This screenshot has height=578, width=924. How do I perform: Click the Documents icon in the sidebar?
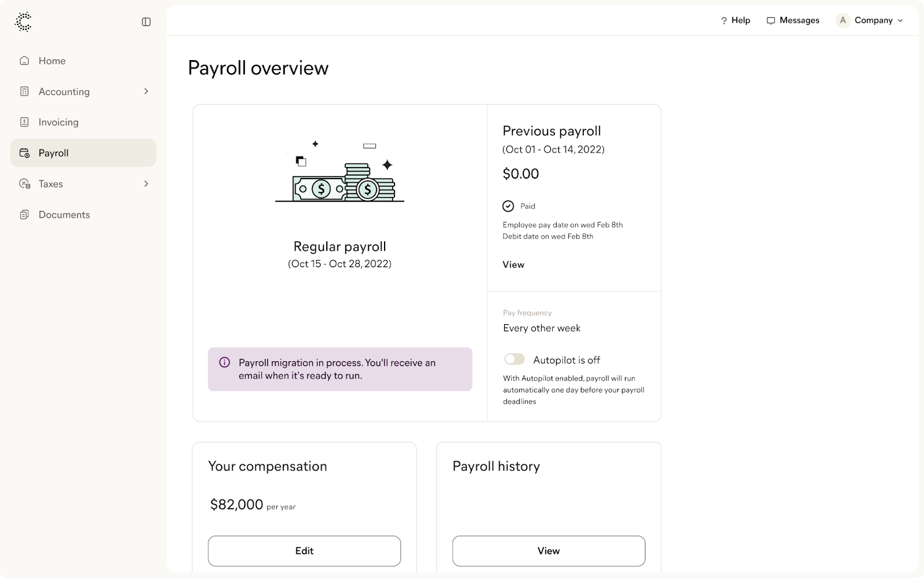(x=24, y=214)
